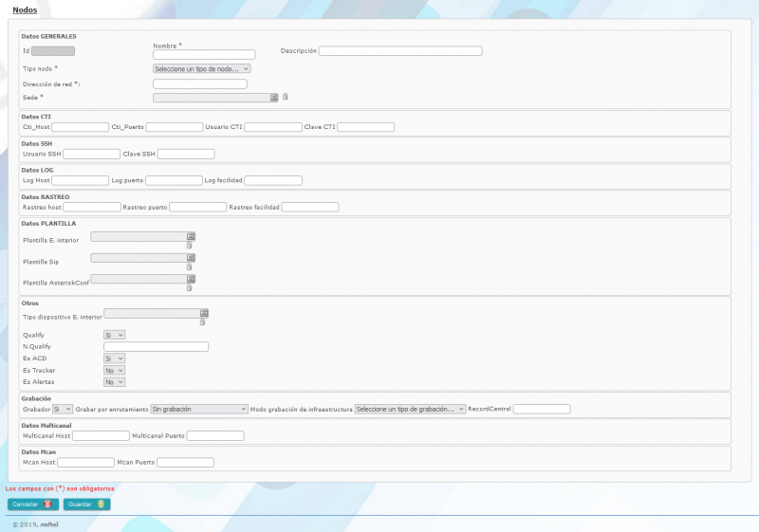This screenshot has height=532, width=759.
Task: Click the 'Datos PLANTILLA' section title
Action: (x=48, y=224)
